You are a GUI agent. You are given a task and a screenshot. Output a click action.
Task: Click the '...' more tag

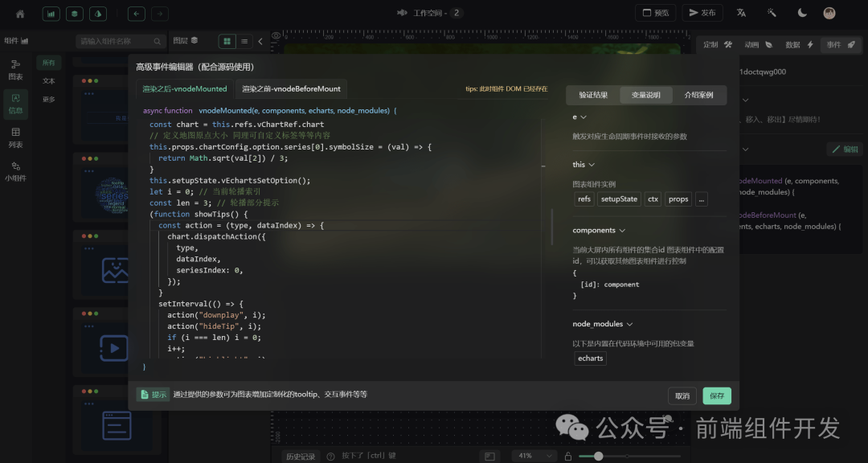pos(702,199)
